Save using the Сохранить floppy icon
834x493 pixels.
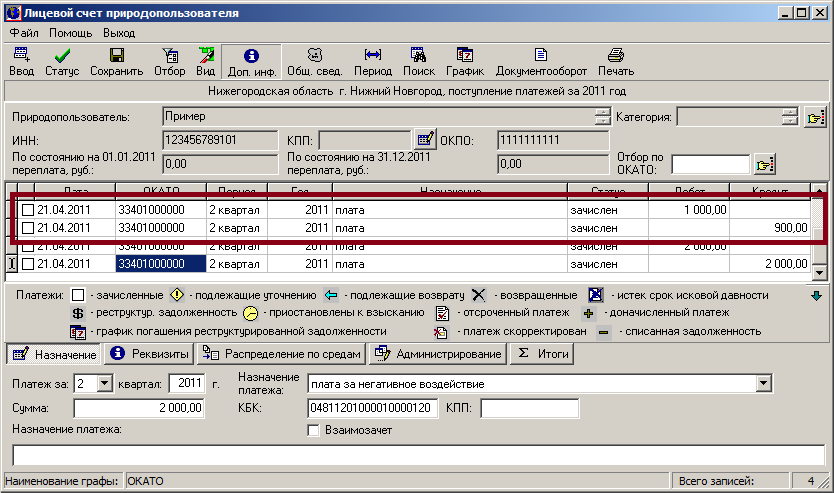[116, 62]
